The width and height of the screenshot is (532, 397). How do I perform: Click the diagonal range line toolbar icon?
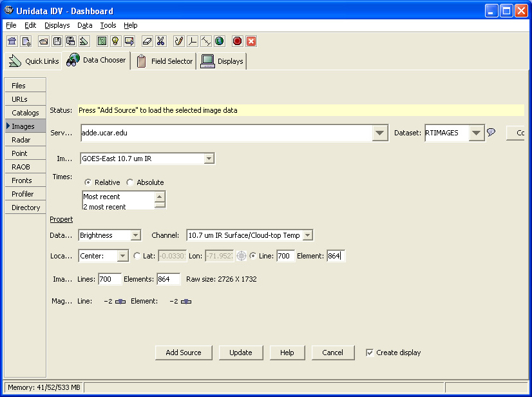[x=206, y=41]
